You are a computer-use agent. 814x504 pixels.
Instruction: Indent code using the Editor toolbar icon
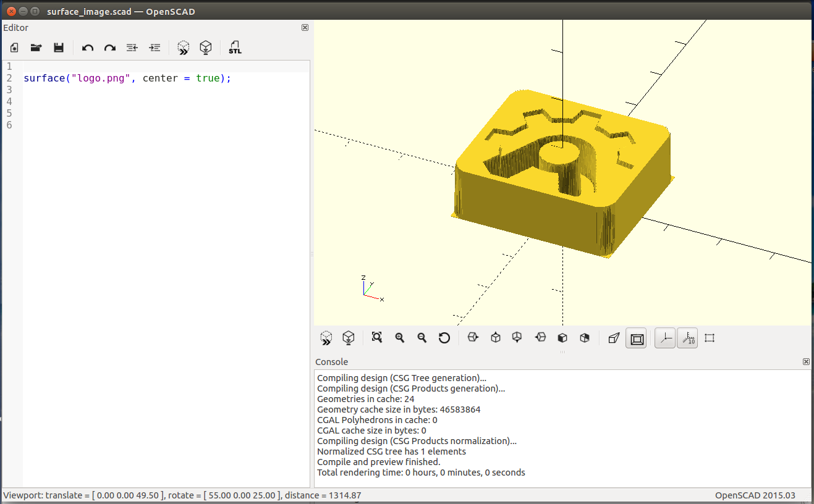click(x=155, y=48)
